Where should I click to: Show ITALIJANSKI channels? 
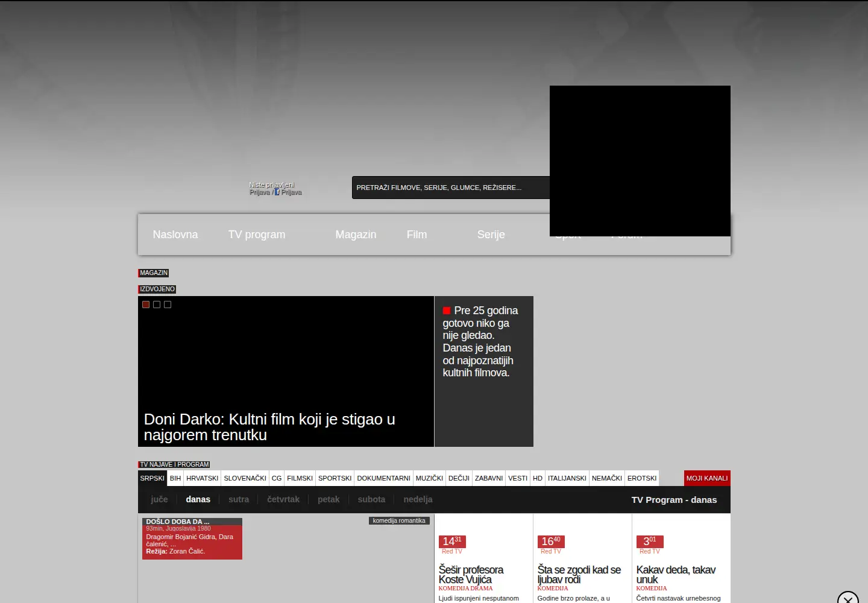pos(567,478)
